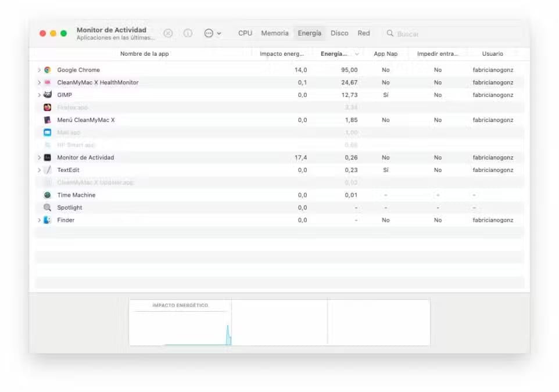Switch to the CPU tab
The height and width of the screenshot is (392, 559).
(x=245, y=33)
